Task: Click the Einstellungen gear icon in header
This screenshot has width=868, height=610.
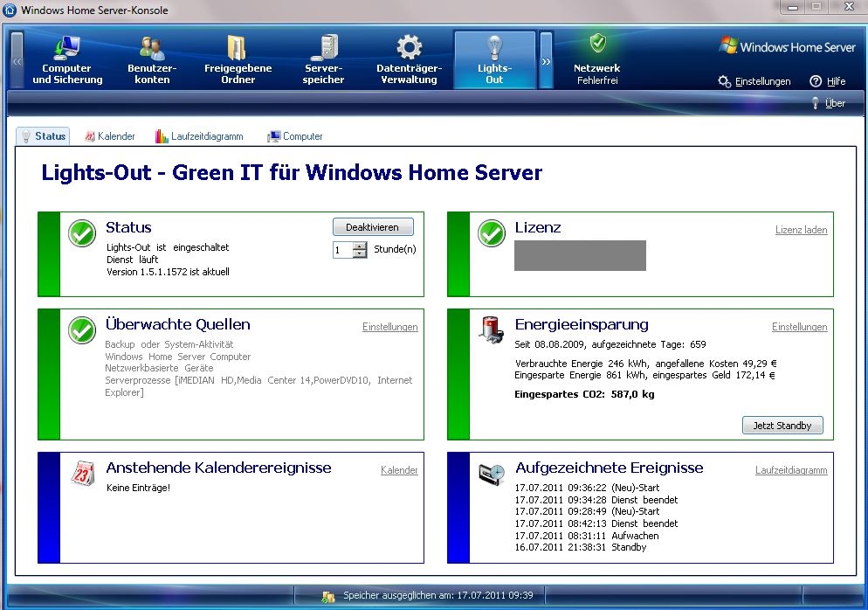Action: click(725, 81)
